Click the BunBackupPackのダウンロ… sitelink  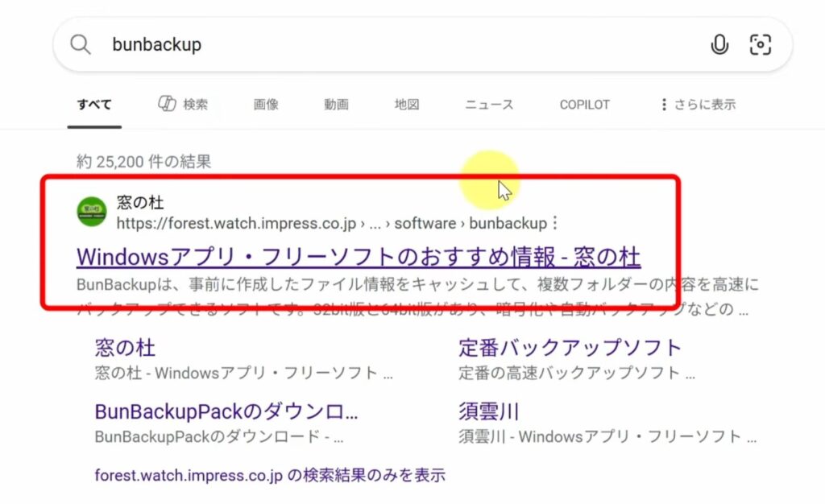click(226, 411)
